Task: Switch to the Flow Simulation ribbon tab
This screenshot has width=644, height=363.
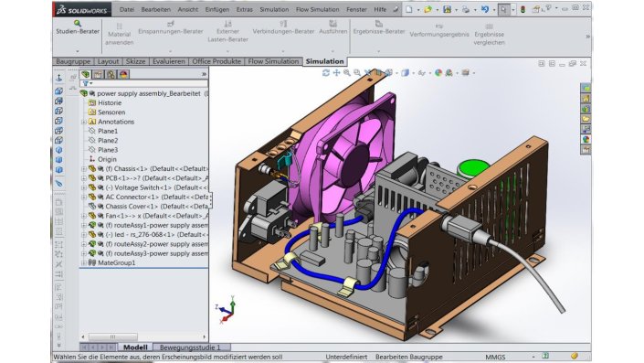Action: pyautogui.click(x=273, y=61)
